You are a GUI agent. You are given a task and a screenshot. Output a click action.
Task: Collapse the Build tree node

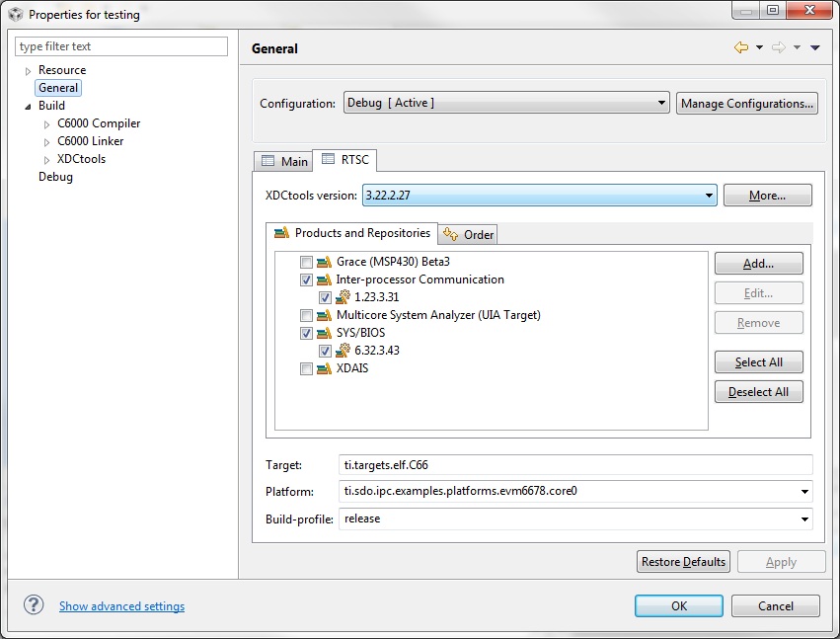[29, 106]
